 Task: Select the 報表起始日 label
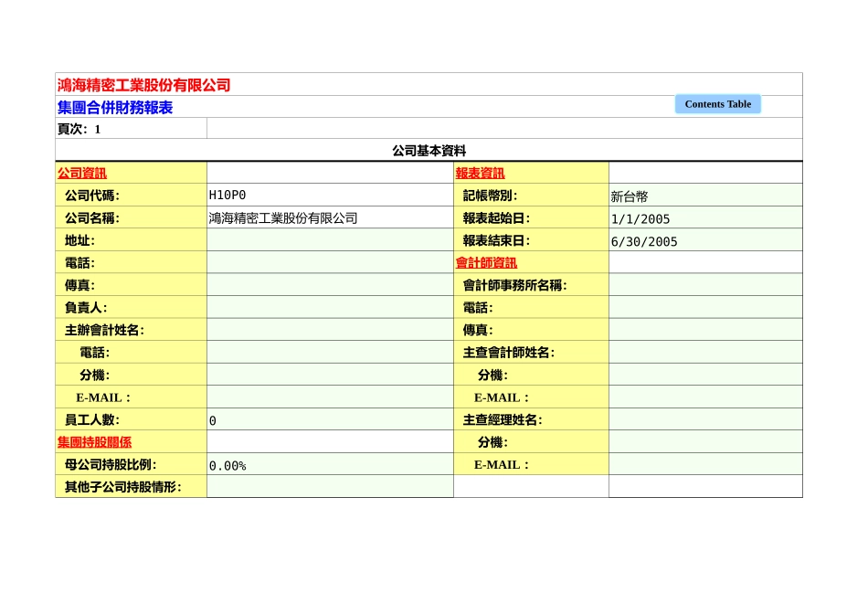click(x=496, y=217)
